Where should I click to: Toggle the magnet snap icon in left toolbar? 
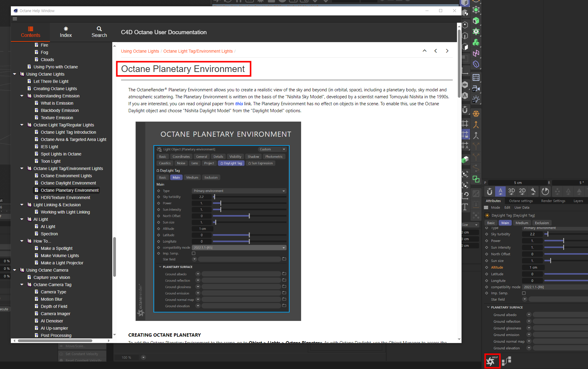(465, 110)
